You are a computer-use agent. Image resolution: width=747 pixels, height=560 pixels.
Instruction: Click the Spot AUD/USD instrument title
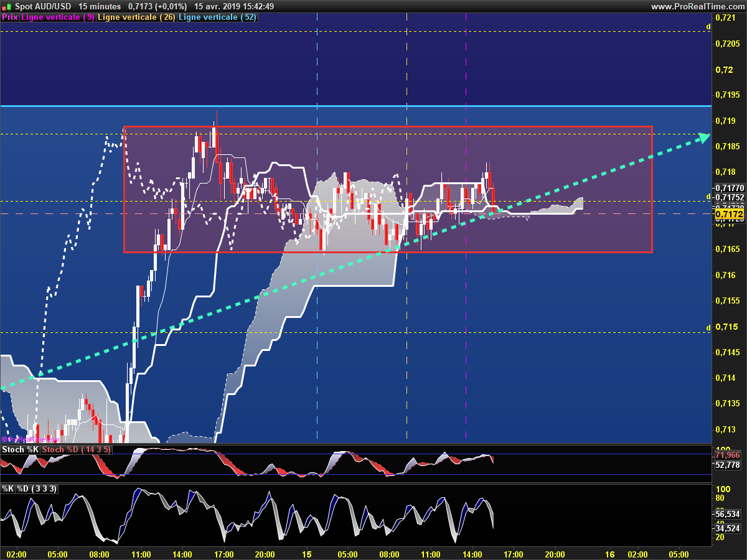pos(42,6)
